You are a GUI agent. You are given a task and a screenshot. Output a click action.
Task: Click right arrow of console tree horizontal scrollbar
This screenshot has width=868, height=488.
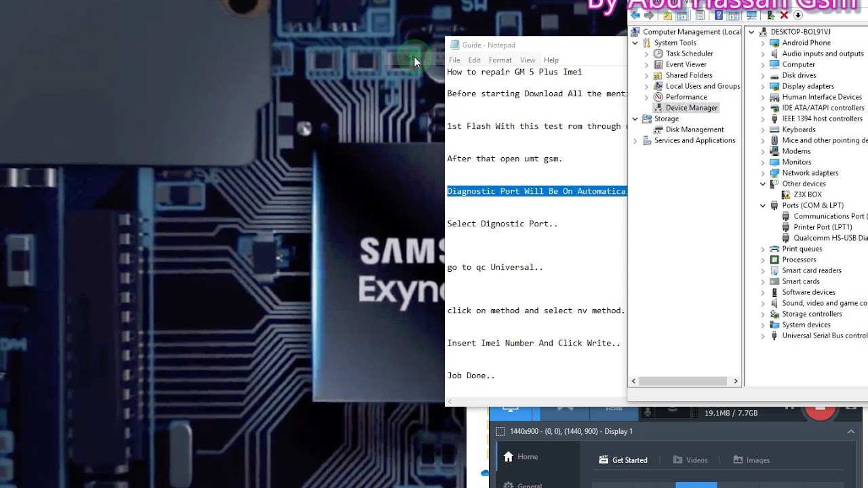(x=736, y=381)
